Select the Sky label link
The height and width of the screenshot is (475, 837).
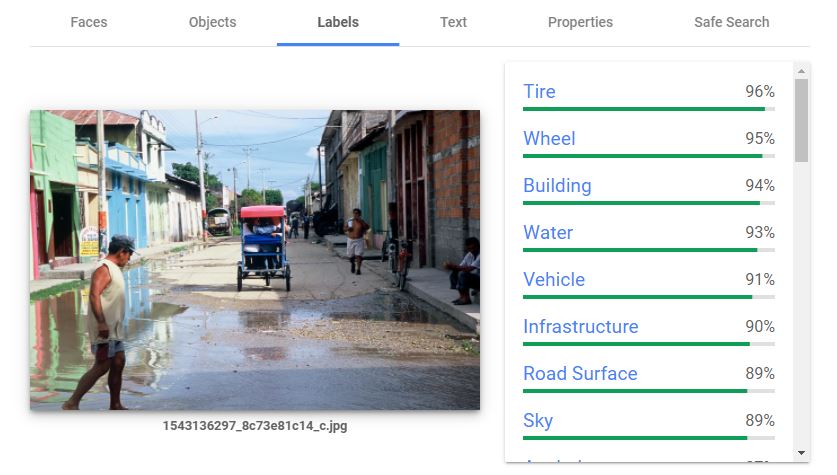point(538,420)
